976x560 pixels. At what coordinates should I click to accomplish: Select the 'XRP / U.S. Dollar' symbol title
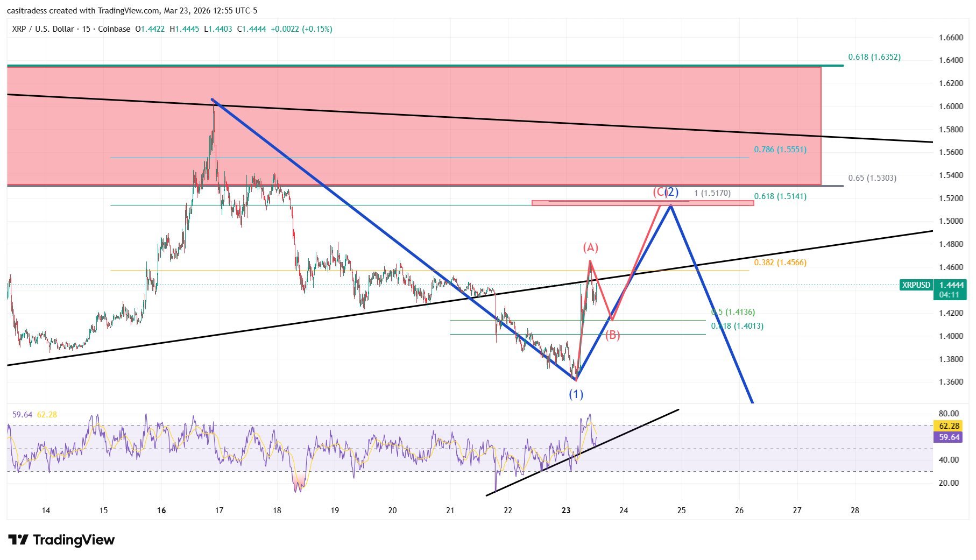(x=42, y=29)
